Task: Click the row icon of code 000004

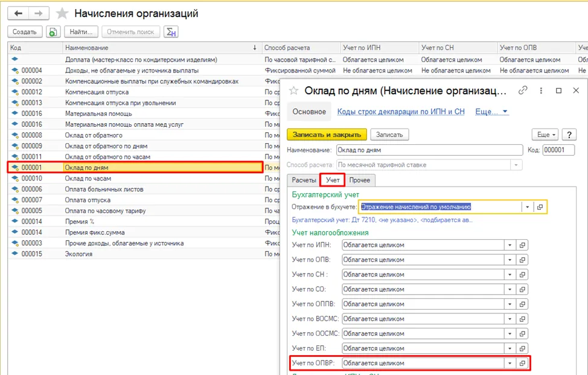Action: (x=15, y=70)
